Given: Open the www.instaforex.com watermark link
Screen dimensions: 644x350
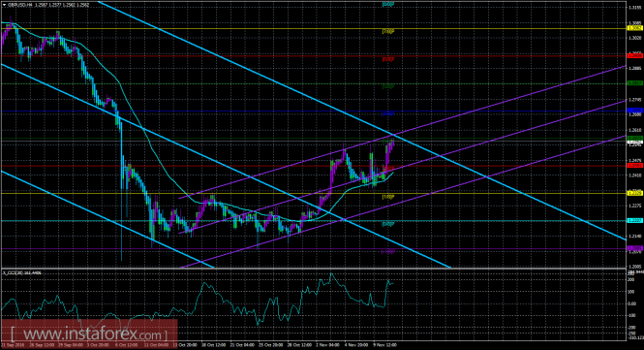Looking at the screenshot, I should coord(89,334).
